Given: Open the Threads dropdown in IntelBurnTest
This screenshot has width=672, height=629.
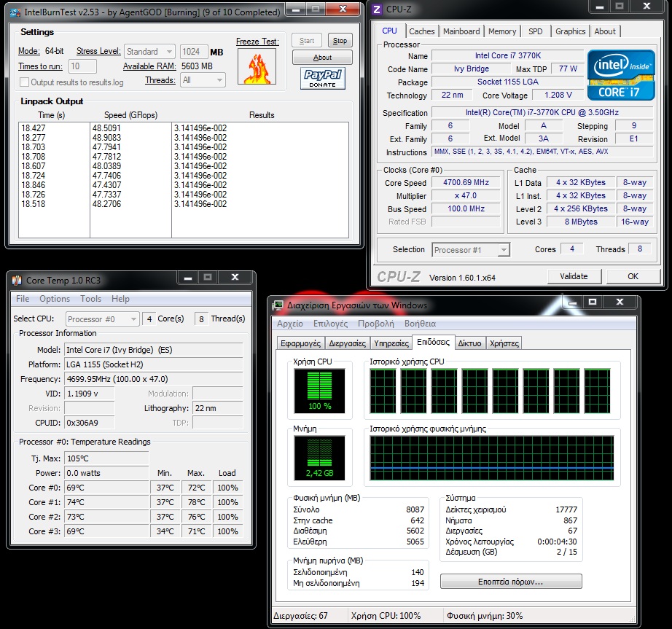Looking at the screenshot, I should (x=203, y=80).
